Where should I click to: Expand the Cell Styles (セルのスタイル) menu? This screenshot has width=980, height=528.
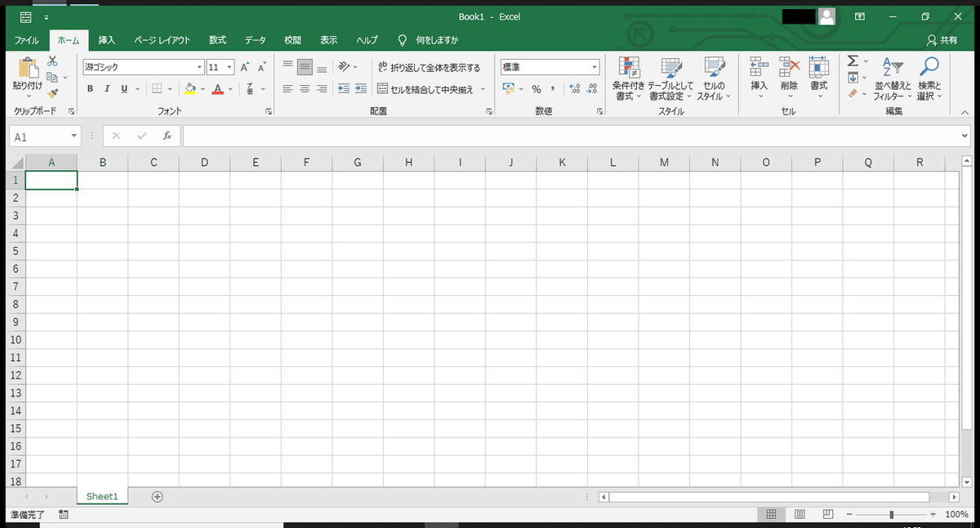714,78
